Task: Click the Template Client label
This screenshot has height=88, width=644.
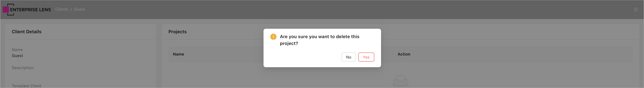Action: point(26,86)
